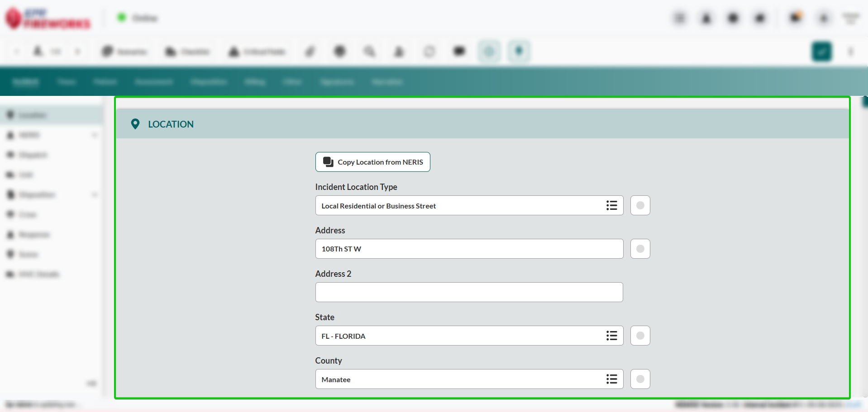
Task: Open the Scenarios toolbar item
Action: pyautogui.click(x=124, y=52)
